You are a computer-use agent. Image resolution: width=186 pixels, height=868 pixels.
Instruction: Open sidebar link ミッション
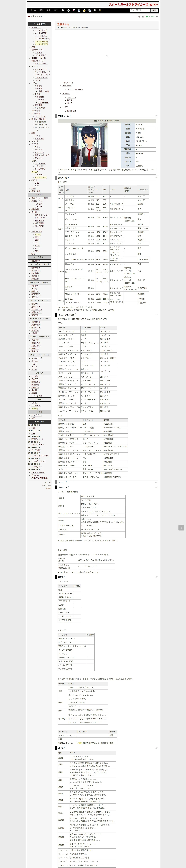coord(36,28)
